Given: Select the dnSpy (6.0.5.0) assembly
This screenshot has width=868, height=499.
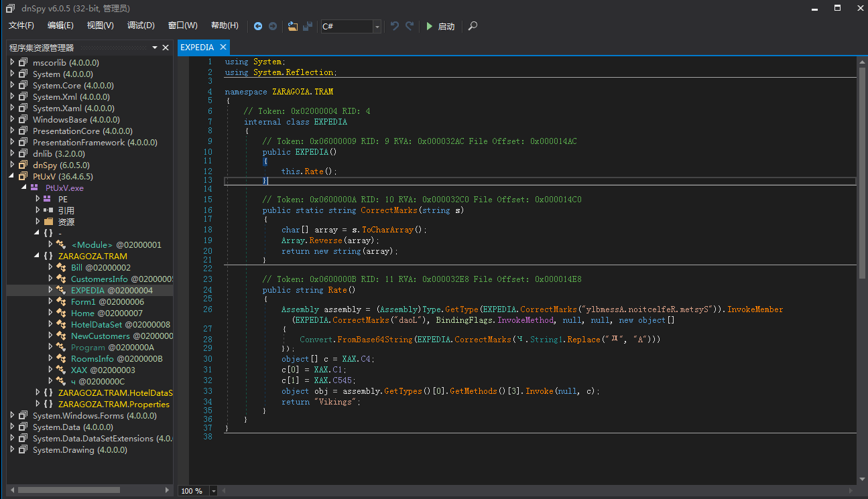Looking at the screenshot, I should (61, 165).
